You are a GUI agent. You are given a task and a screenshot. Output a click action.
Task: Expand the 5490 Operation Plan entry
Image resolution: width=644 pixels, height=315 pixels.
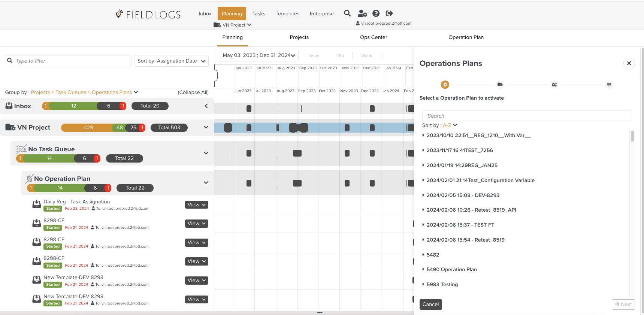(x=423, y=269)
